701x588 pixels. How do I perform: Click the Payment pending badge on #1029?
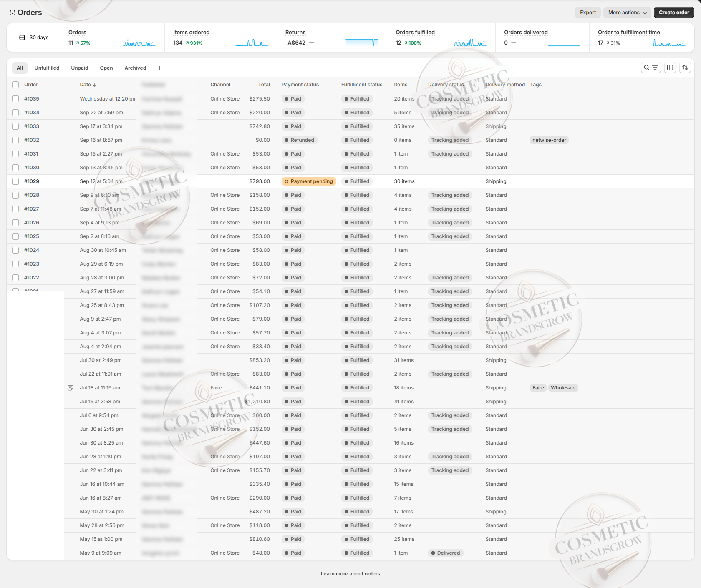(309, 181)
